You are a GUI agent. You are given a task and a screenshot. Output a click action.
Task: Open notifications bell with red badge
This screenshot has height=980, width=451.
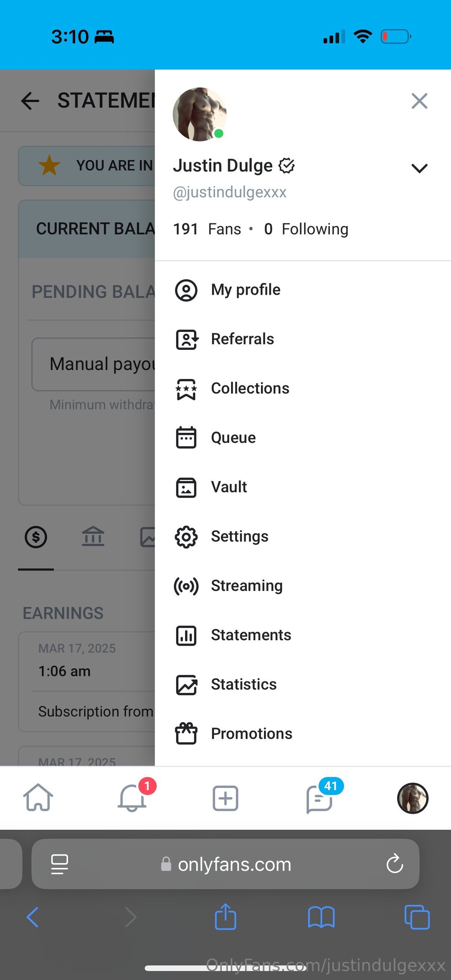132,798
